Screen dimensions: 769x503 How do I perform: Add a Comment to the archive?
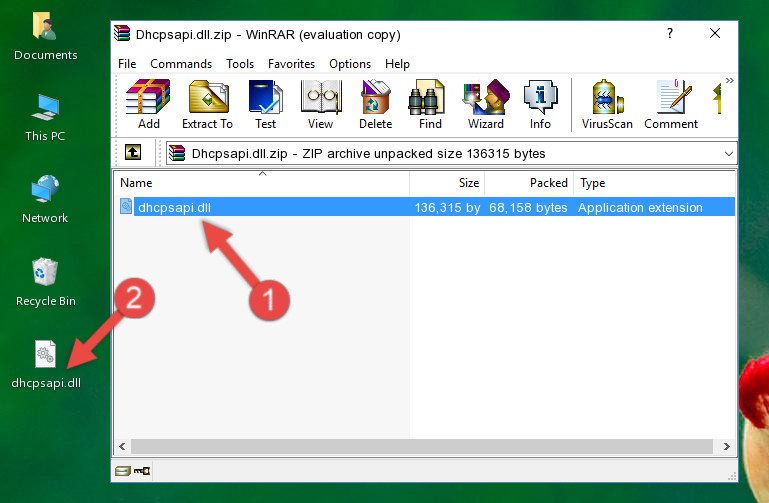pos(671,104)
